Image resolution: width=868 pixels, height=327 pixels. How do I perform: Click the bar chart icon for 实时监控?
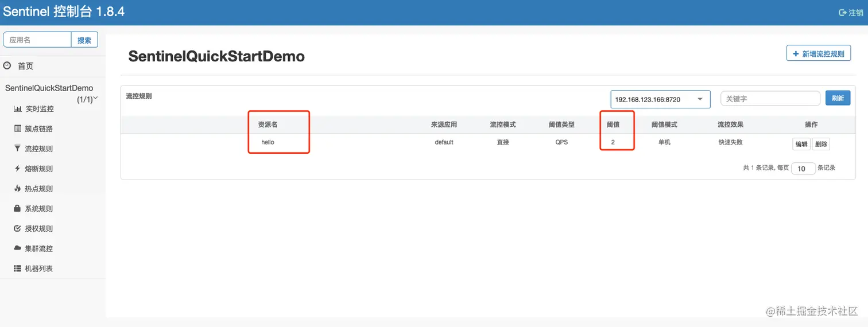point(17,109)
